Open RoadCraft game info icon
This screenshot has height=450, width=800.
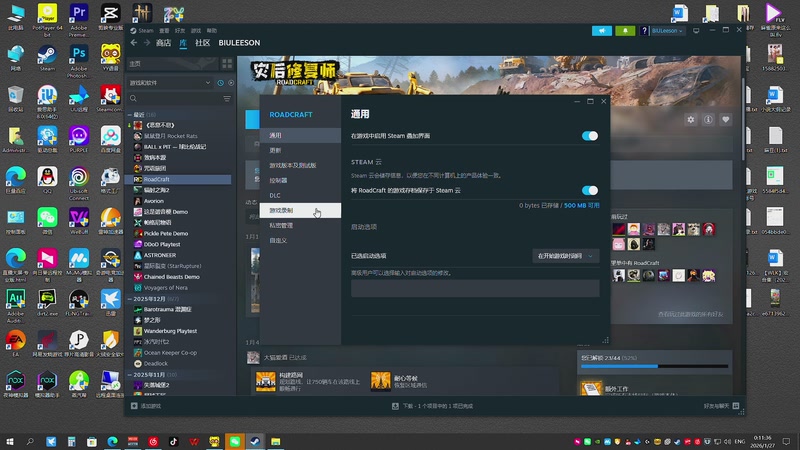[708, 119]
